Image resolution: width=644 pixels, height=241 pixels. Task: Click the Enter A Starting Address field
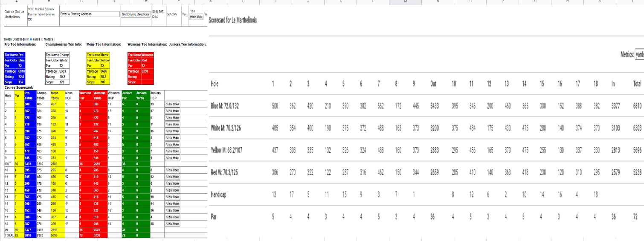pyautogui.click(x=89, y=14)
